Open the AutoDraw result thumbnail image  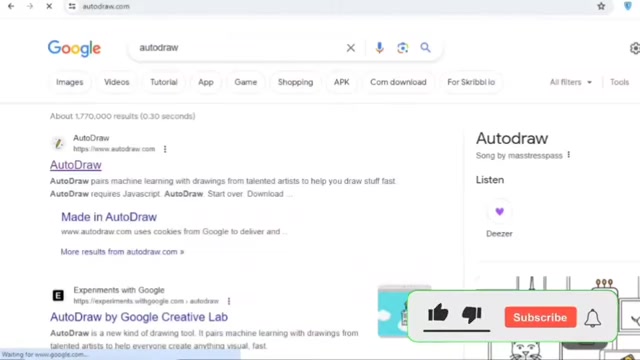tap(394, 312)
